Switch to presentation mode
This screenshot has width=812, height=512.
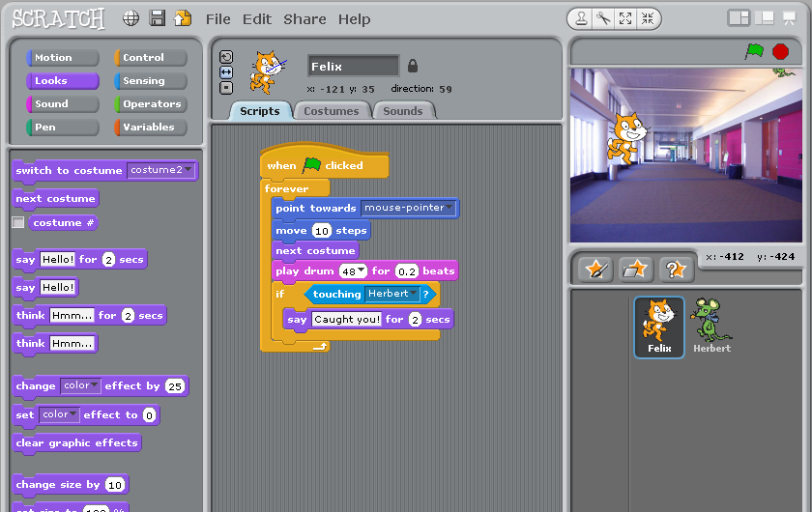click(789, 18)
